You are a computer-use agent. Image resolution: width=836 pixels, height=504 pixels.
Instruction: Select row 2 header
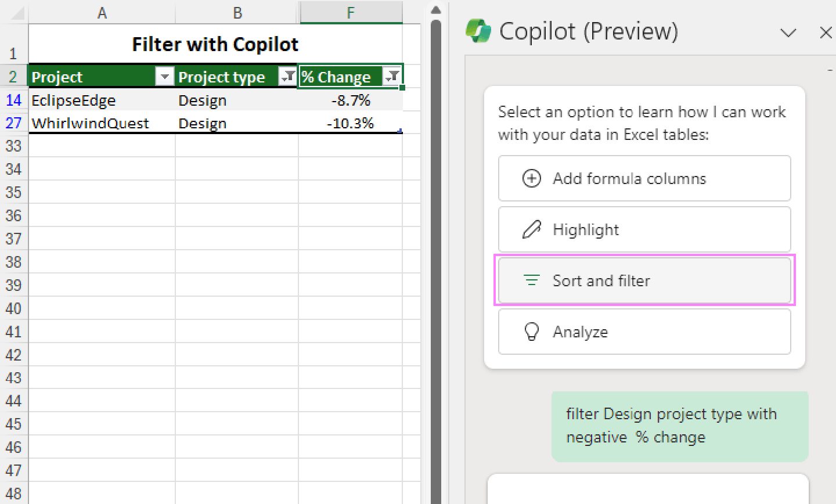click(13, 76)
